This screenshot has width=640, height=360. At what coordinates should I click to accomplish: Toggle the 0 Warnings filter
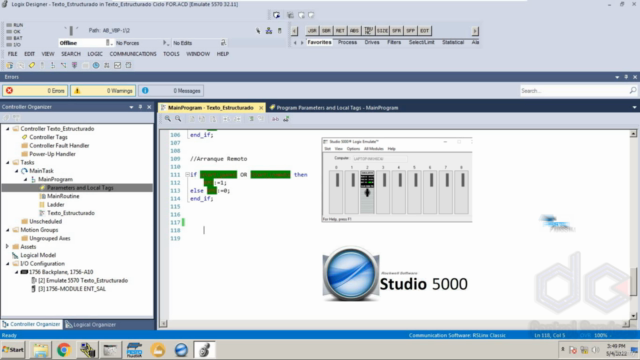click(x=103, y=91)
